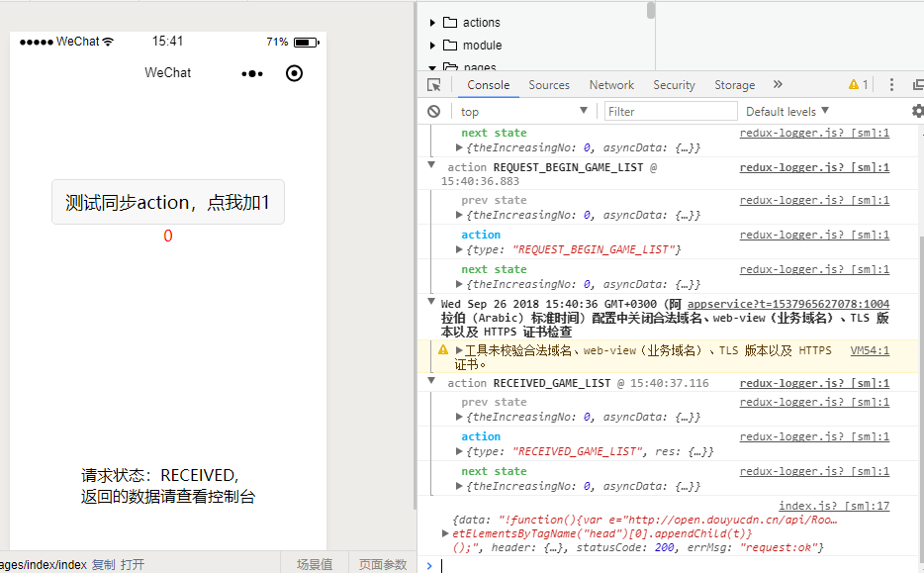The image size is (924, 573).
Task: Open the mini program three-dots menu
Action: [252, 73]
